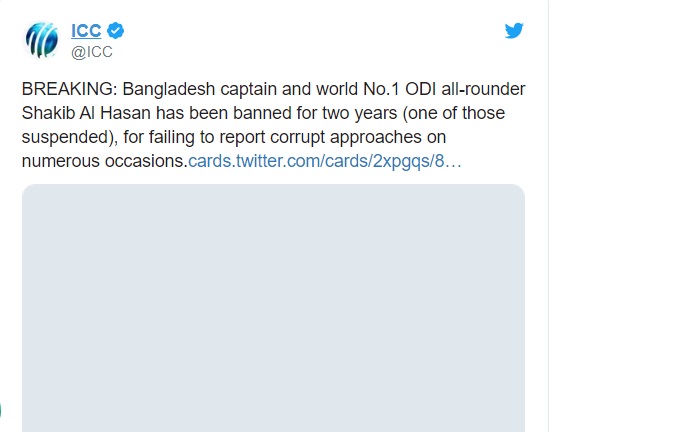677x432 pixels.
Task: Click the Twitter bird logo
Action: 514,31
